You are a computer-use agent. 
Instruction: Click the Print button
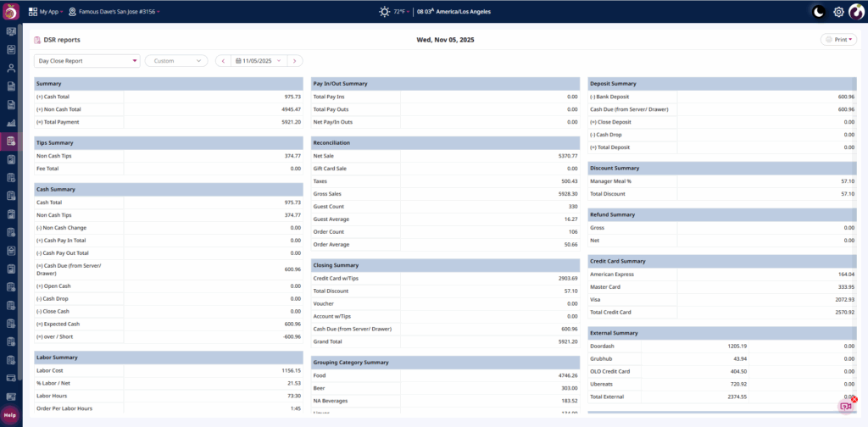click(x=838, y=40)
